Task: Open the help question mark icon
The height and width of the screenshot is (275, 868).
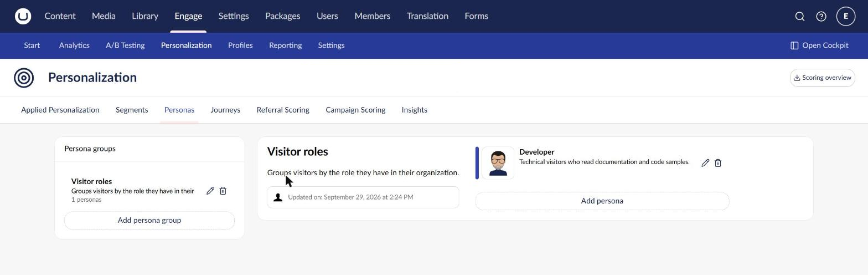Action: click(x=821, y=17)
